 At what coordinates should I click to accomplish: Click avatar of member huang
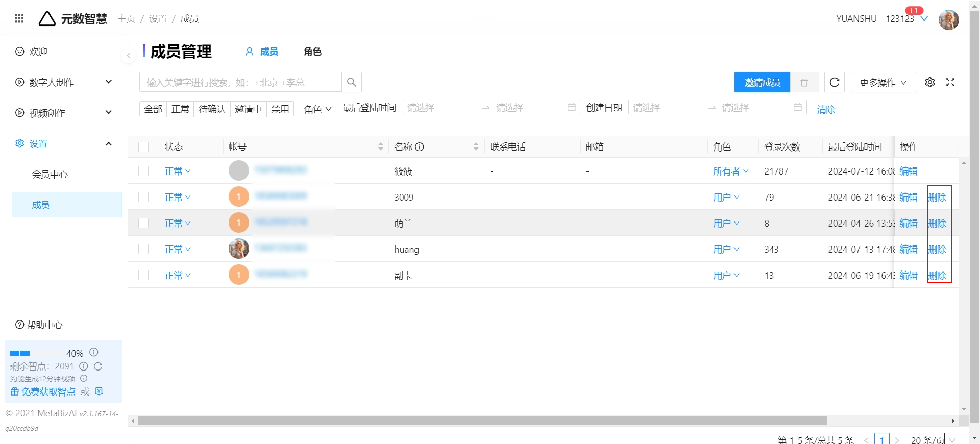[x=239, y=249]
